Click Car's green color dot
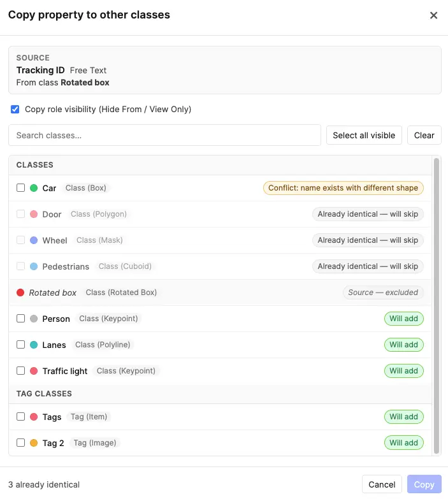The image size is (448, 499). pyautogui.click(x=34, y=188)
